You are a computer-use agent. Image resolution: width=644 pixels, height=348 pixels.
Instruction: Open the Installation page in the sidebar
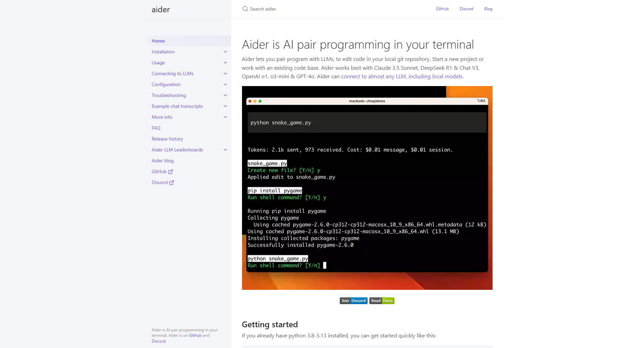click(x=163, y=52)
